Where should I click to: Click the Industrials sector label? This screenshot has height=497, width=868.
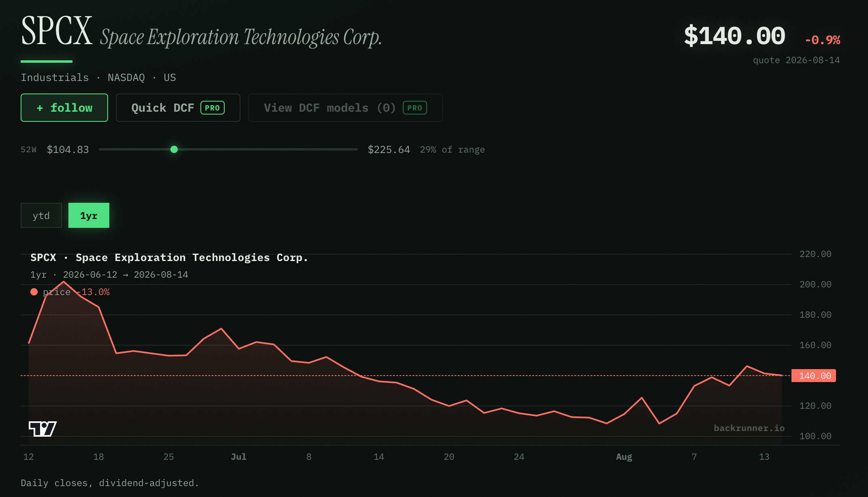tap(55, 77)
